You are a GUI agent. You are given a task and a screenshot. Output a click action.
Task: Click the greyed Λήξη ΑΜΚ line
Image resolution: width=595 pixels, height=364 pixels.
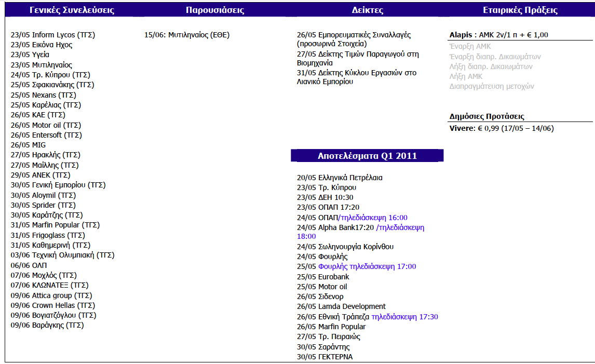(x=466, y=76)
